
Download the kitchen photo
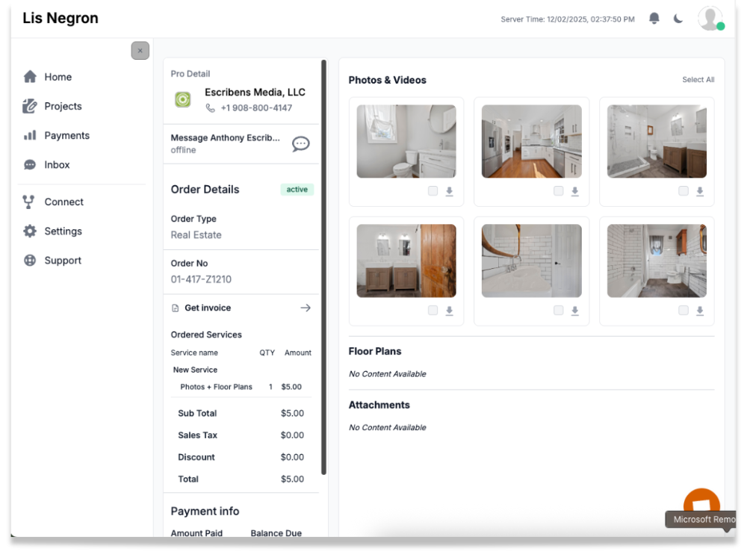[574, 191]
